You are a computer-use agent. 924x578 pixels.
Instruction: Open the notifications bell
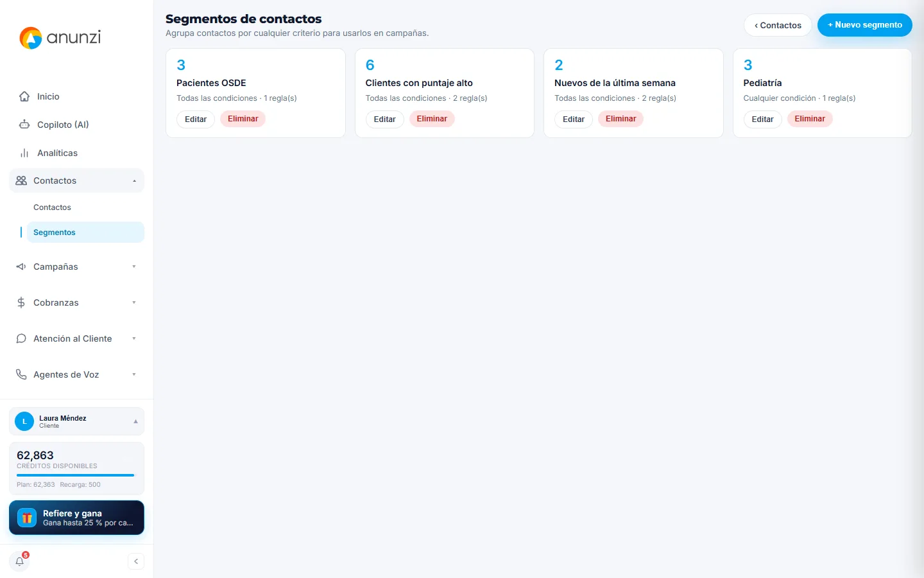[20, 561]
